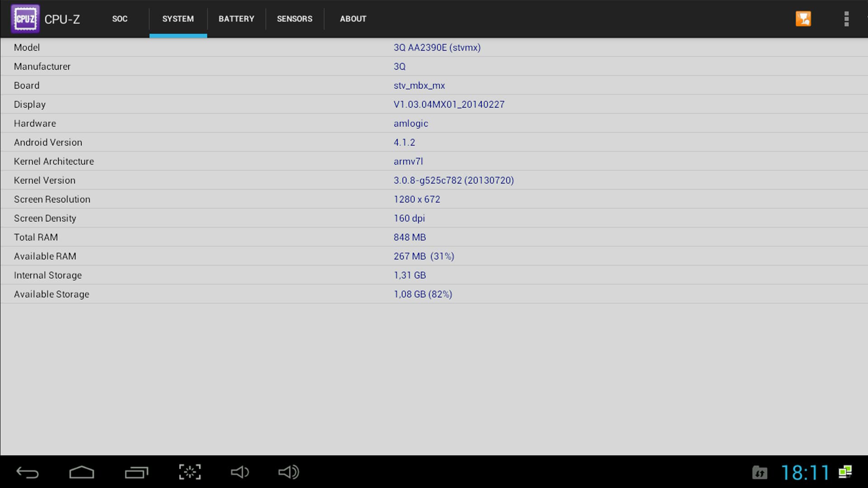Open the orange trophy icon in top bar
Viewport: 868px width, 488px height.
803,19
